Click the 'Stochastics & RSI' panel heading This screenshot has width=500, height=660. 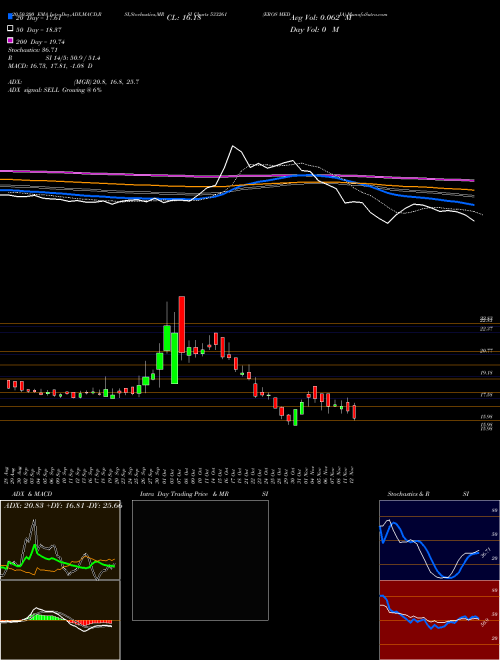point(428,494)
